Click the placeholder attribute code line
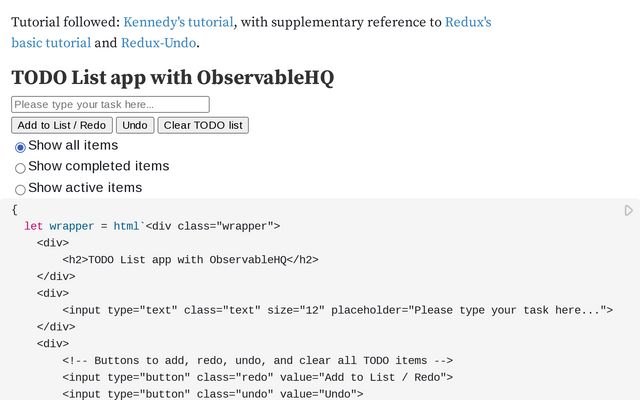This screenshot has height=400, width=640. 338,310
